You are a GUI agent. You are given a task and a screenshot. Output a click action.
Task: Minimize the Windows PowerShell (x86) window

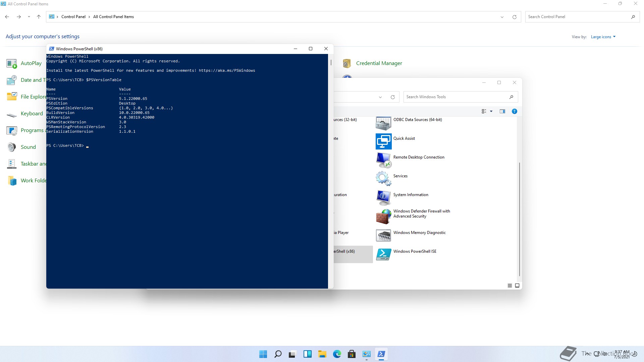pos(296,49)
